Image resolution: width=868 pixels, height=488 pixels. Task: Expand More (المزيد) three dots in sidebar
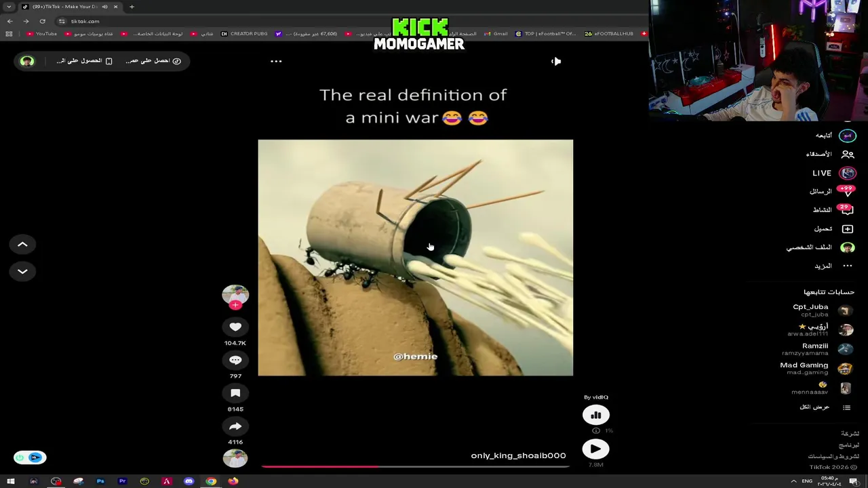[x=833, y=266]
